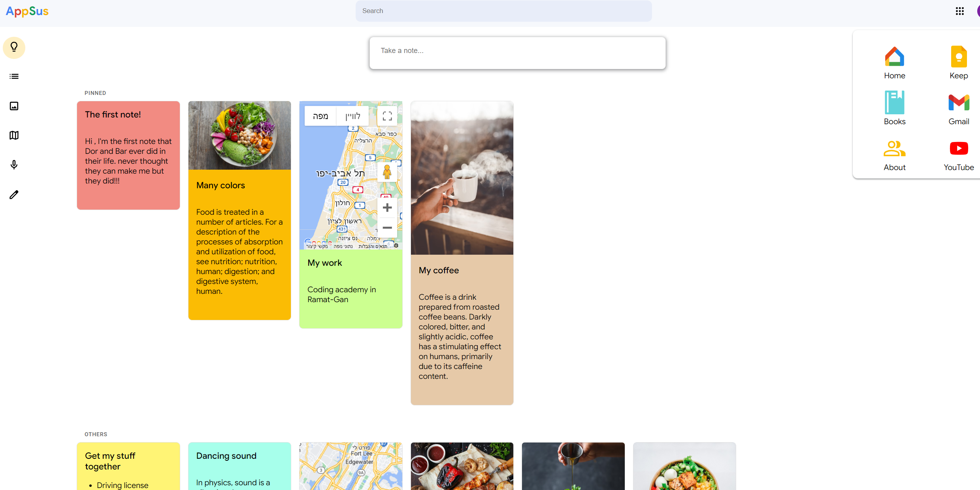980x490 pixels.
Task: Zoom in on the Tel Aviv map
Action: point(387,207)
